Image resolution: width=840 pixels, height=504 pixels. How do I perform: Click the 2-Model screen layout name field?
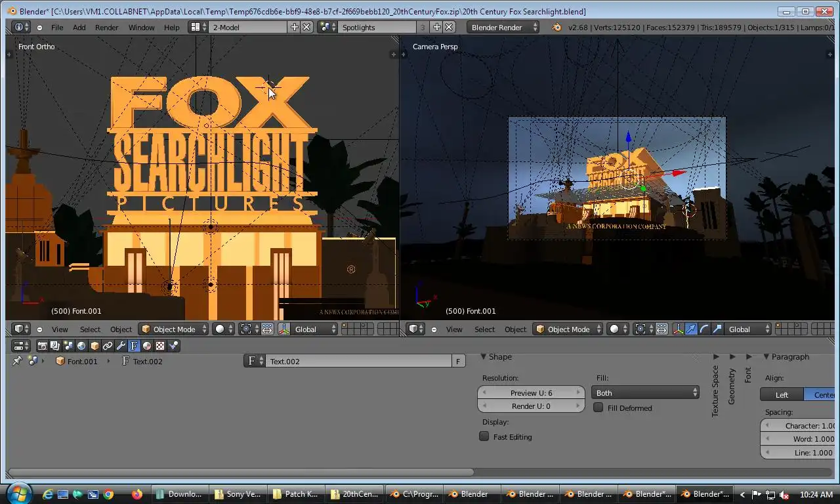(x=248, y=27)
